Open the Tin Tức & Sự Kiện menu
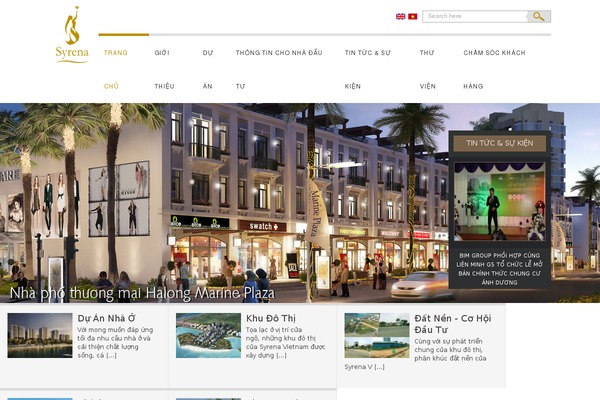This screenshot has height=400, width=600. point(367,69)
